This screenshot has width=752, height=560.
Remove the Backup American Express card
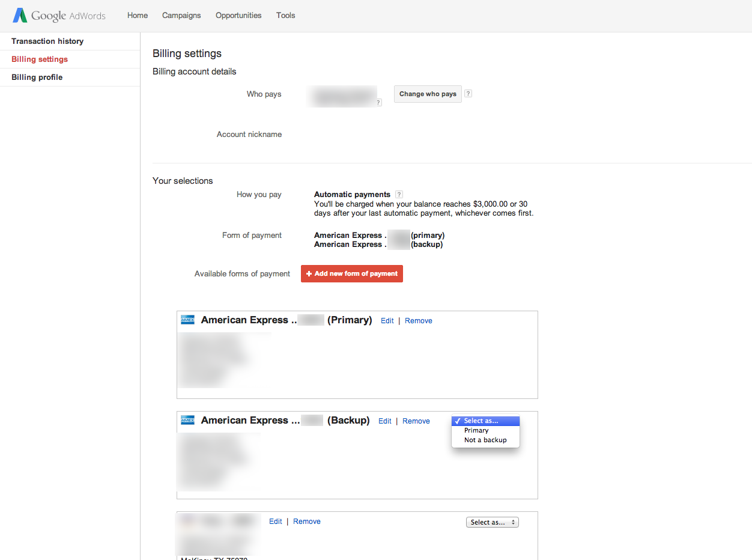[416, 421]
